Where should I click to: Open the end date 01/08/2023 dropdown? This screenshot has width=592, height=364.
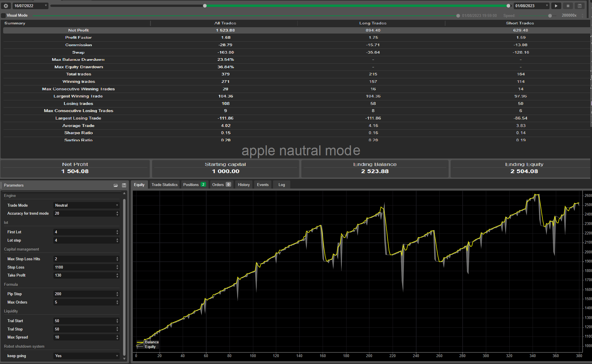tap(531, 6)
